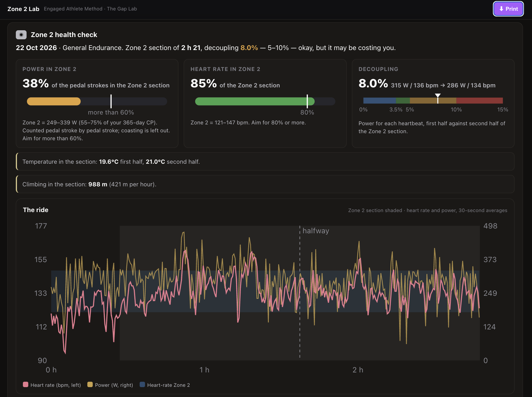Click the amber Power in Zone 2 progress bar
The height and width of the screenshot is (397, 532).
pyautogui.click(x=54, y=101)
